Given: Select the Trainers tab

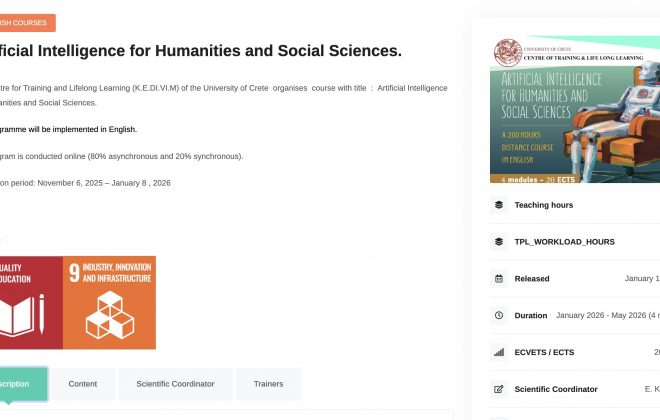Looking at the screenshot, I should coord(268,384).
